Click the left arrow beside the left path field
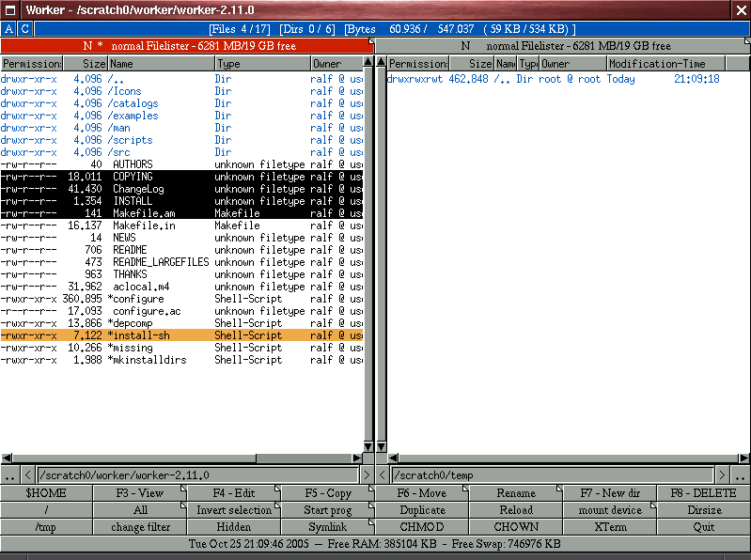The width and height of the screenshot is (751, 560). point(28,475)
